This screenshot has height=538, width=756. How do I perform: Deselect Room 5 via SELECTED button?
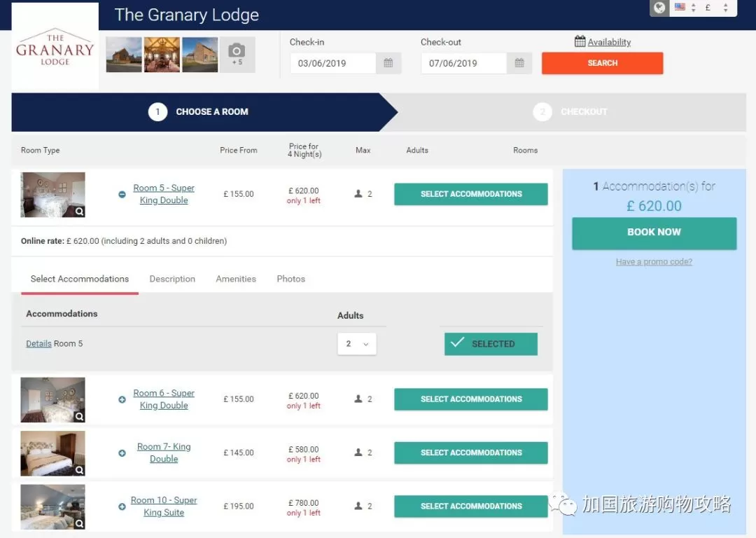(491, 344)
